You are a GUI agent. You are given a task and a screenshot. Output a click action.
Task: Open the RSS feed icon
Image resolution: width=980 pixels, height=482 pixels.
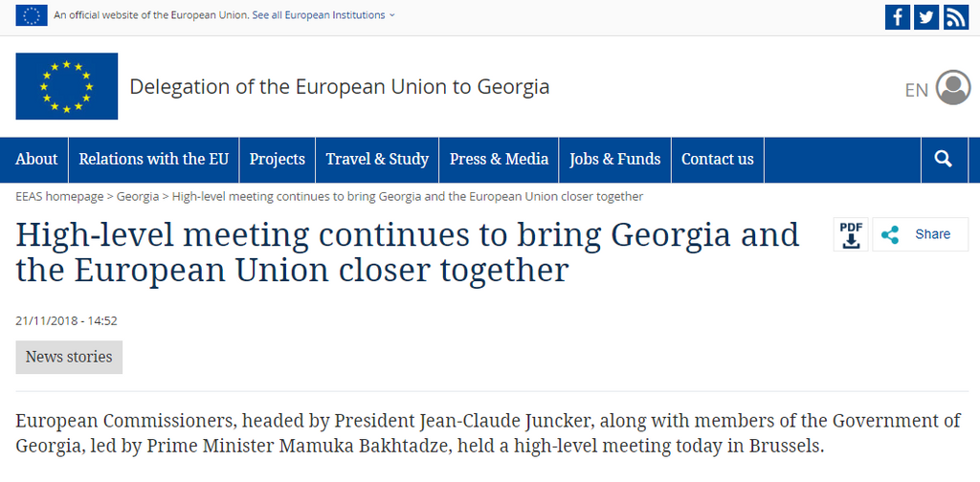pyautogui.click(x=956, y=16)
